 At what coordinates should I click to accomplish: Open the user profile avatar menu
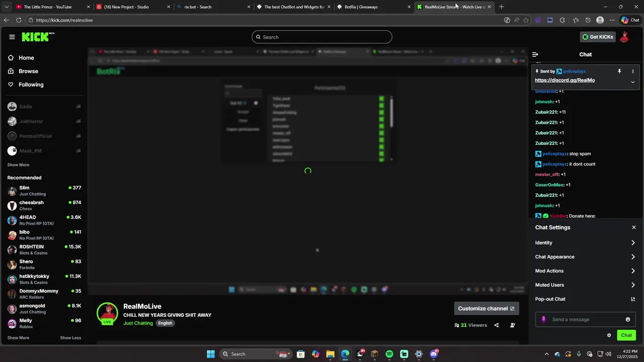coord(624,37)
